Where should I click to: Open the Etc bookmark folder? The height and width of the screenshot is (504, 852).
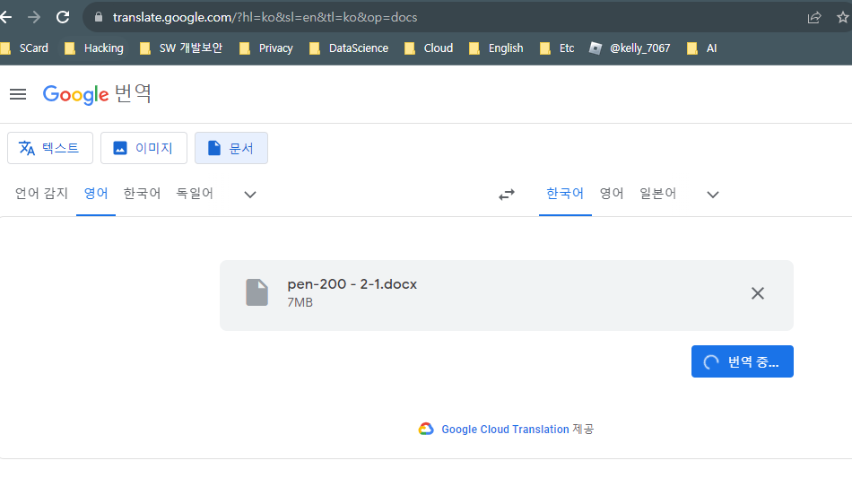[557, 48]
